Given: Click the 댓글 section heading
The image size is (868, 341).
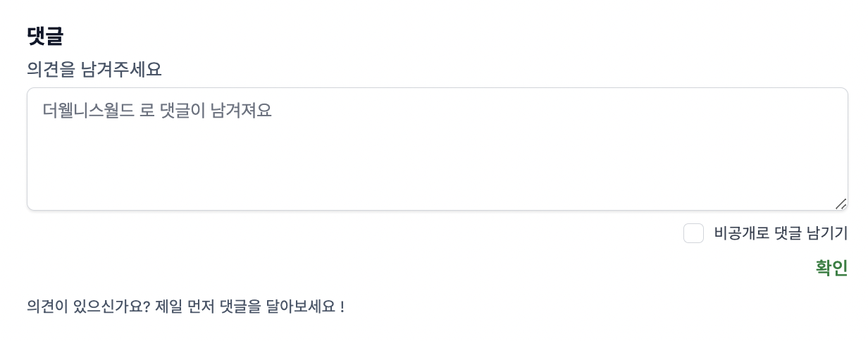Looking at the screenshot, I should pos(45,36).
